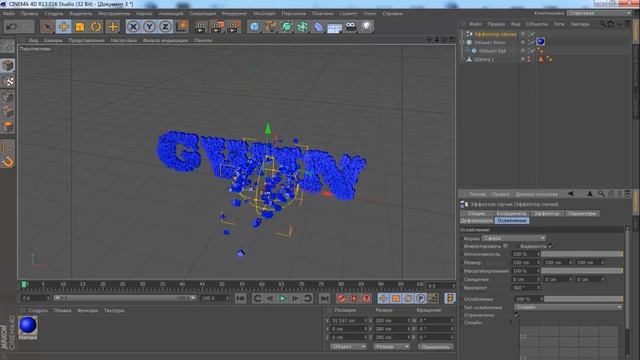Open the MoGraph main menu
This screenshot has width=640, height=360.
click(264, 13)
